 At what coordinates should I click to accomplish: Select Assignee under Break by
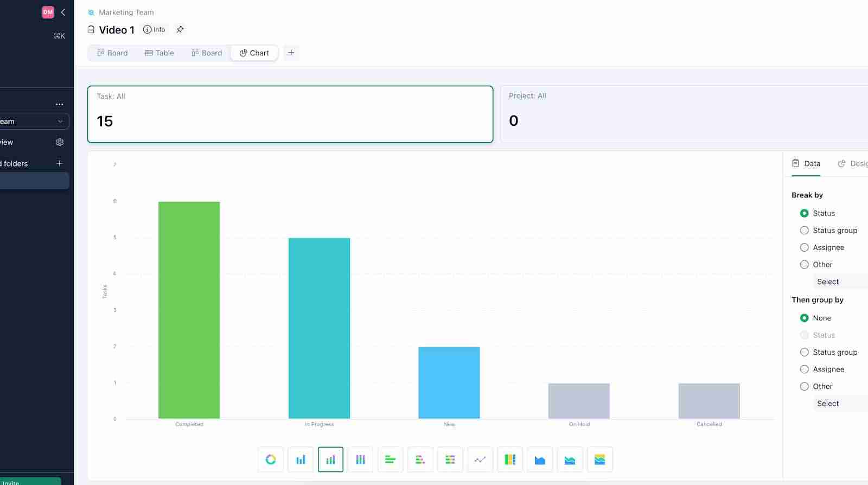(804, 247)
